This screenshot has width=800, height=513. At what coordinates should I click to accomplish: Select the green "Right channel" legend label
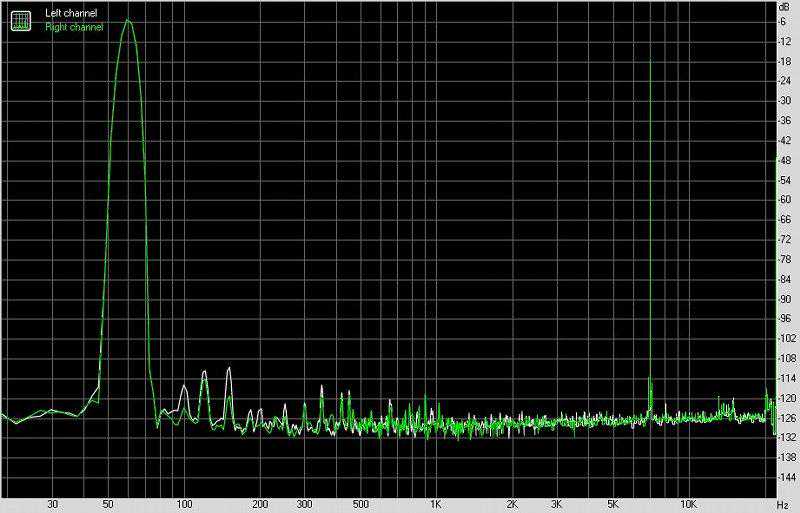[x=73, y=27]
